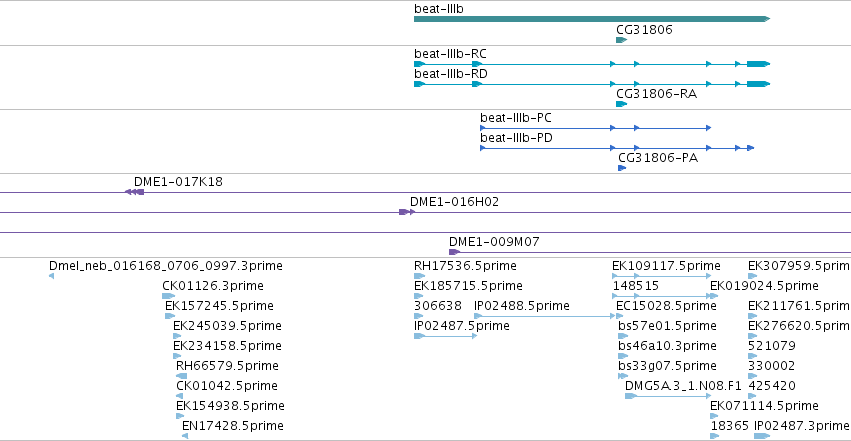This screenshot has width=851, height=441.
Task: Click the bs33g07.5prime EST glyph
Action: 623,376
